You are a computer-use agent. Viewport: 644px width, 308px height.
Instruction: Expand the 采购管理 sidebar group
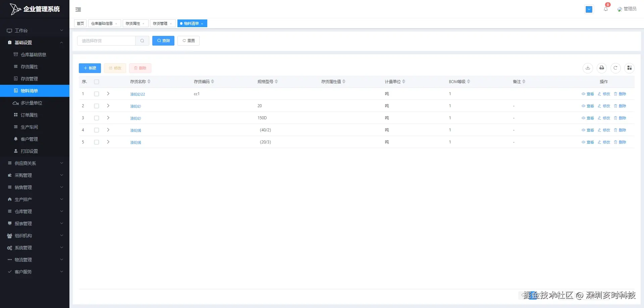coord(35,175)
